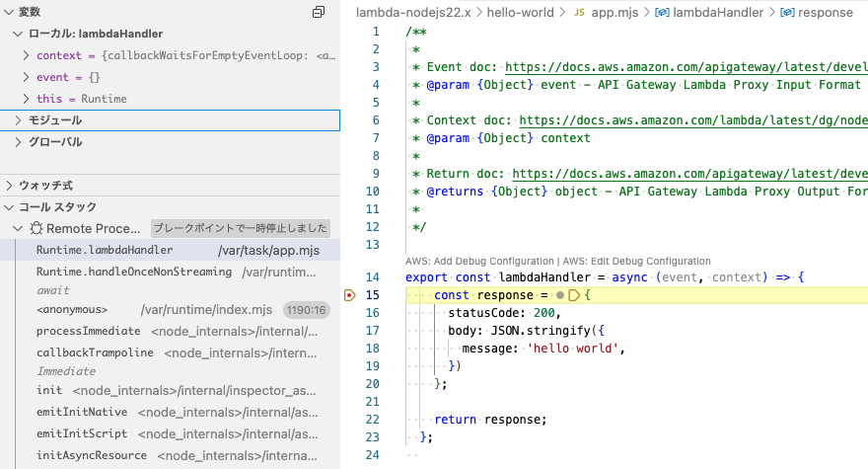The image size is (868, 469).
Task: Collapse the 変数 section
Action: click(x=9, y=12)
